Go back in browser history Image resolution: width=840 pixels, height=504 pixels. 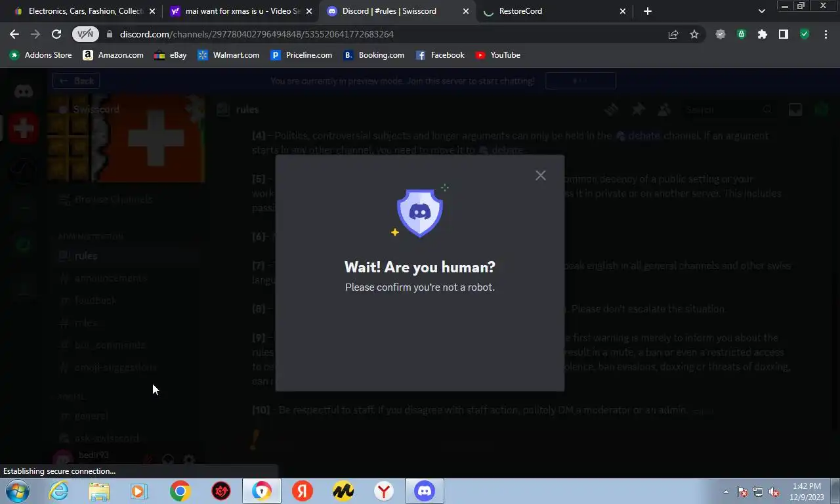pyautogui.click(x=14, y=34)
